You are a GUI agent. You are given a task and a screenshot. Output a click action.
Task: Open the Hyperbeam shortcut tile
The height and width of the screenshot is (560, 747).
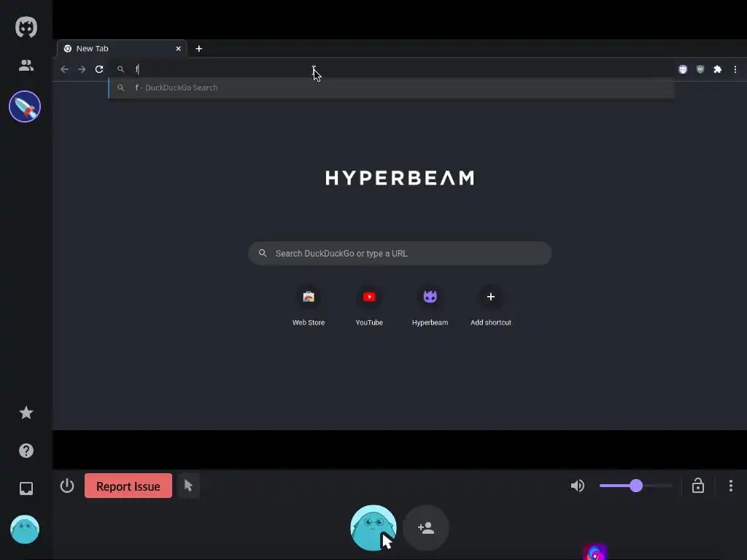(430, 306)
